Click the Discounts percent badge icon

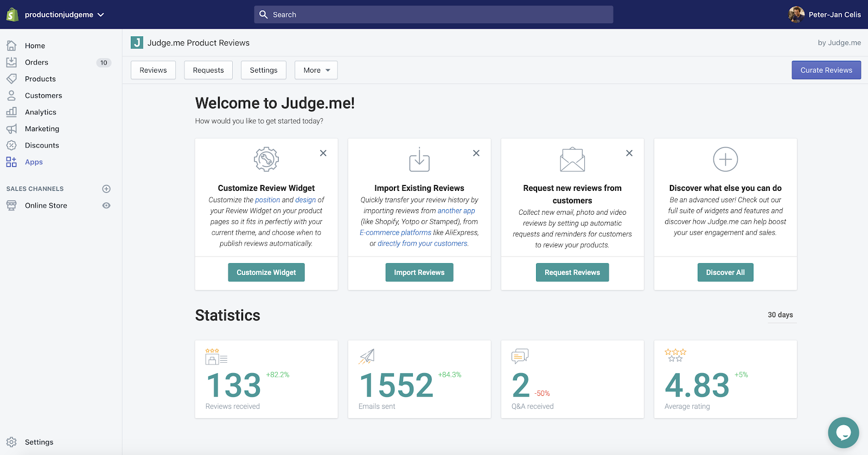[11, 145]
